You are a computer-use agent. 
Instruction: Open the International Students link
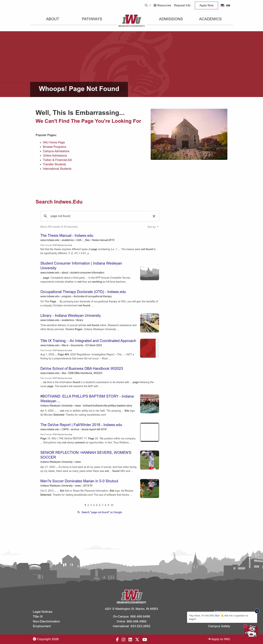[x=57, y=168]
